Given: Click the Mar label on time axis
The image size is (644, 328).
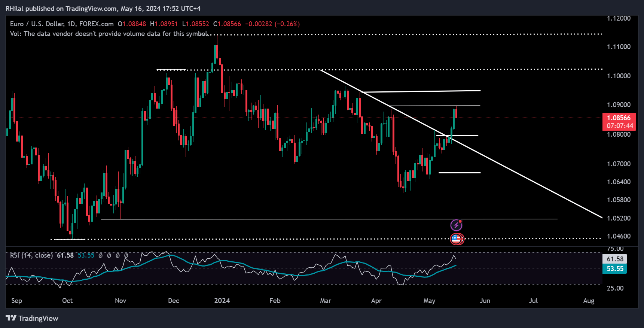Looking at the screenshot, I should click(326, 301).
